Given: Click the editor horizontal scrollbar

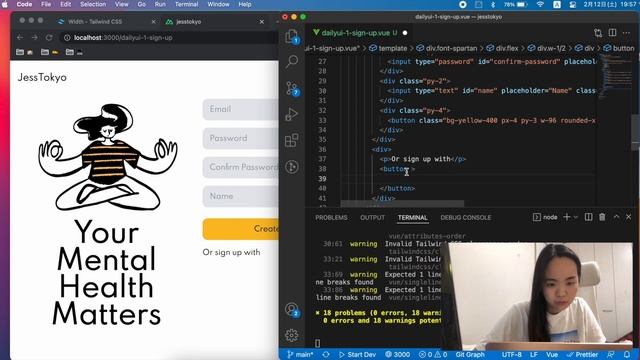Looking at the screenshot, I should pyautogui.click(x=402, y=203).
